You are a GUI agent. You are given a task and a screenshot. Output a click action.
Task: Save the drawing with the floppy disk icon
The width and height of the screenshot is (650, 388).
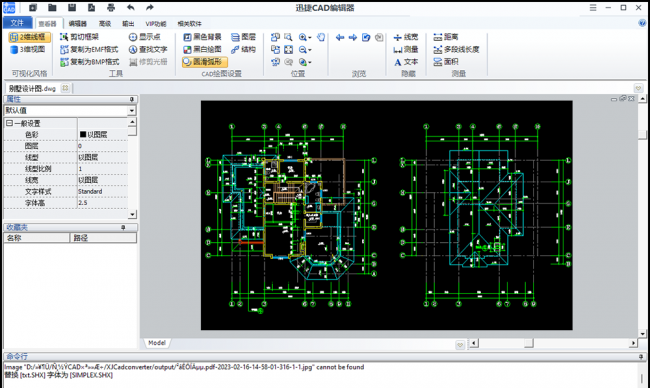point(72,7)
